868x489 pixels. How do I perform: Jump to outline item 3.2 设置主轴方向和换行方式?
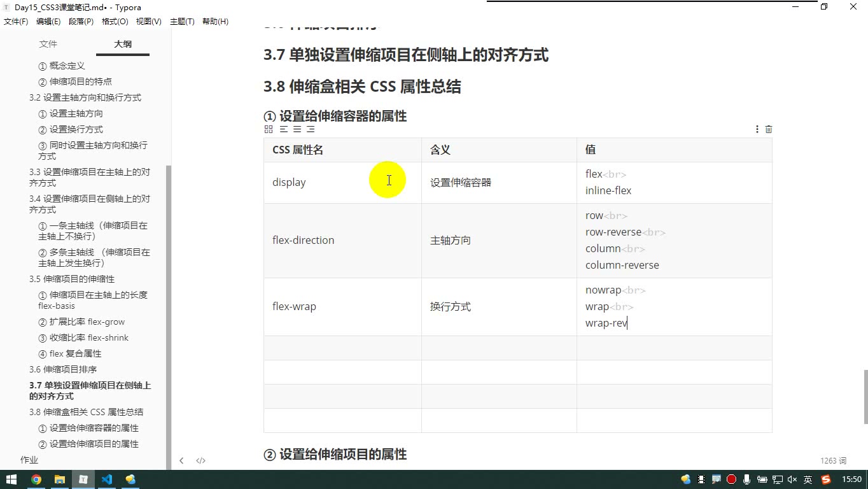click(85, 97)
